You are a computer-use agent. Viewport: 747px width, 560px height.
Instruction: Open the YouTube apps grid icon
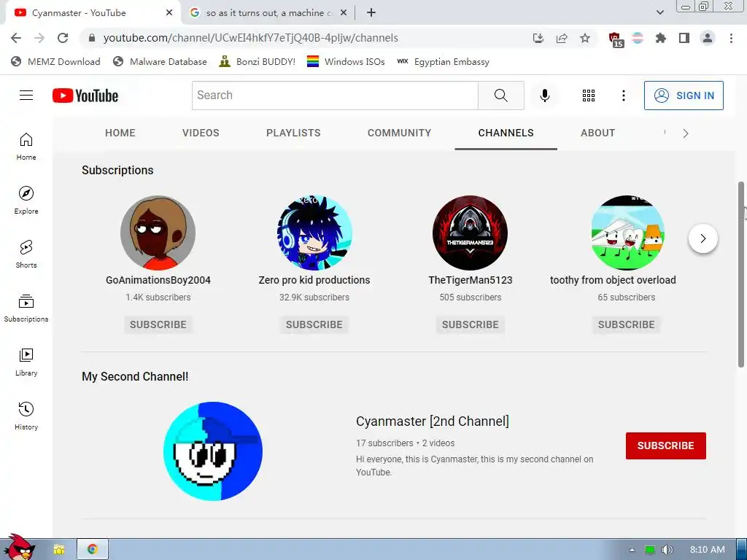click(x=589, y=96)
